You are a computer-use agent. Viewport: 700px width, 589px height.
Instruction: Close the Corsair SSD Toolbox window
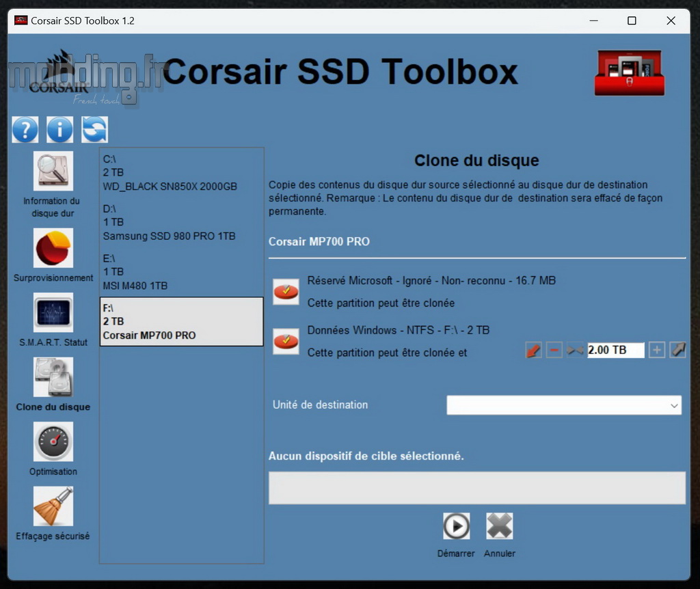click(671, 20)
